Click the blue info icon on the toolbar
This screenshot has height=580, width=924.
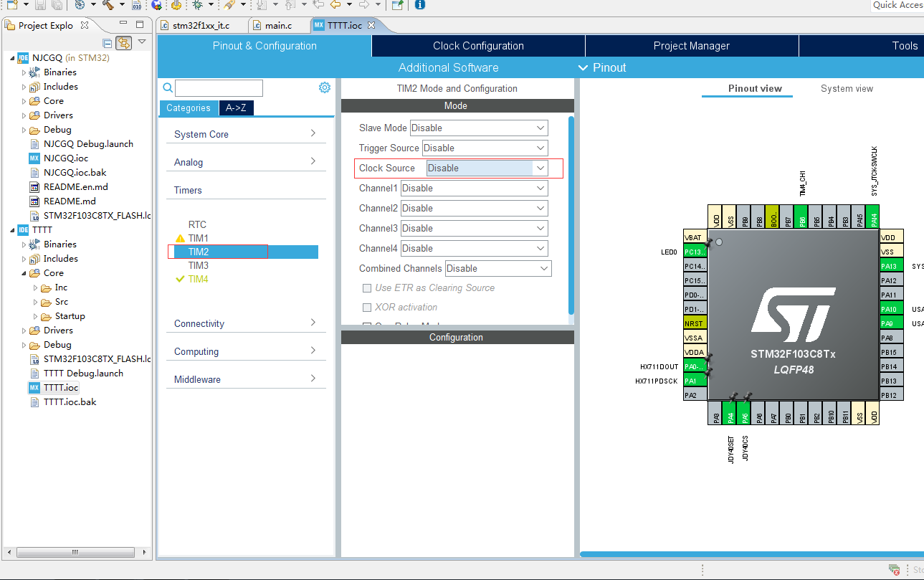(419, 6)
